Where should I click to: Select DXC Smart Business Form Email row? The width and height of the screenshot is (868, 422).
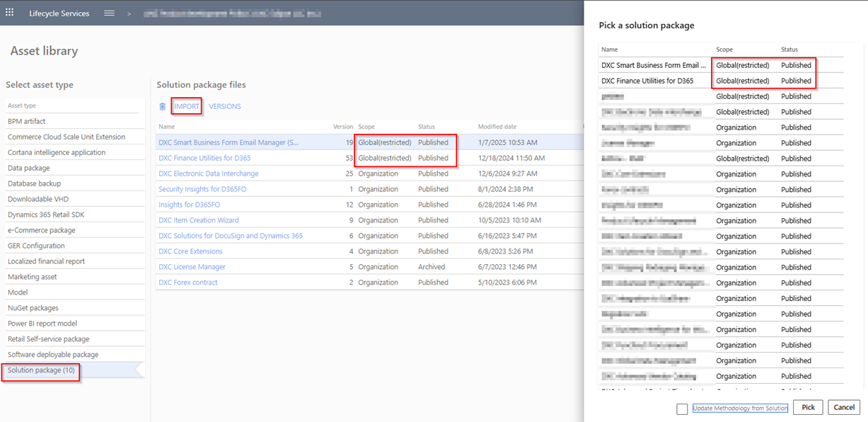(652, 64)
